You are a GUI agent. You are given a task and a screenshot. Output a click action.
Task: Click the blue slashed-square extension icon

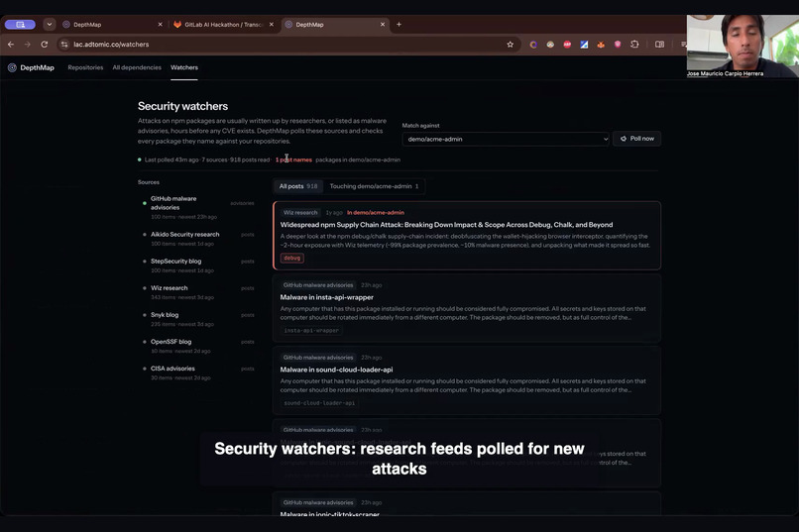point(584,45)
